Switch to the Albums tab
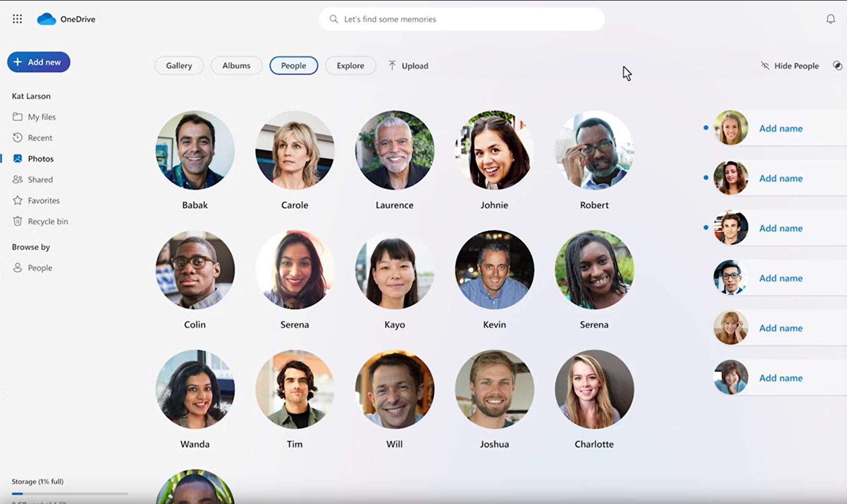 point(236,65)
